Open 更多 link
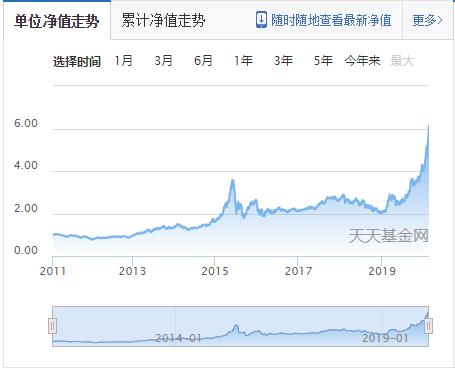Image resolution: width=455 pixels, height=369 pixels. 427,20
